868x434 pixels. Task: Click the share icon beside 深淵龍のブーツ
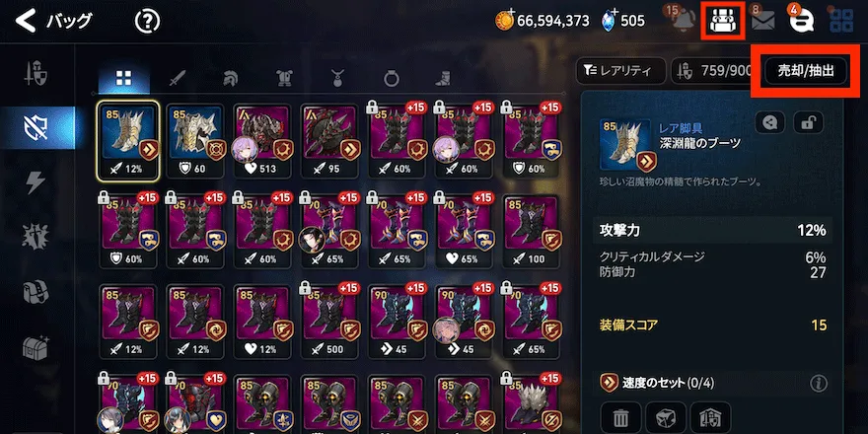coord(769,122)
